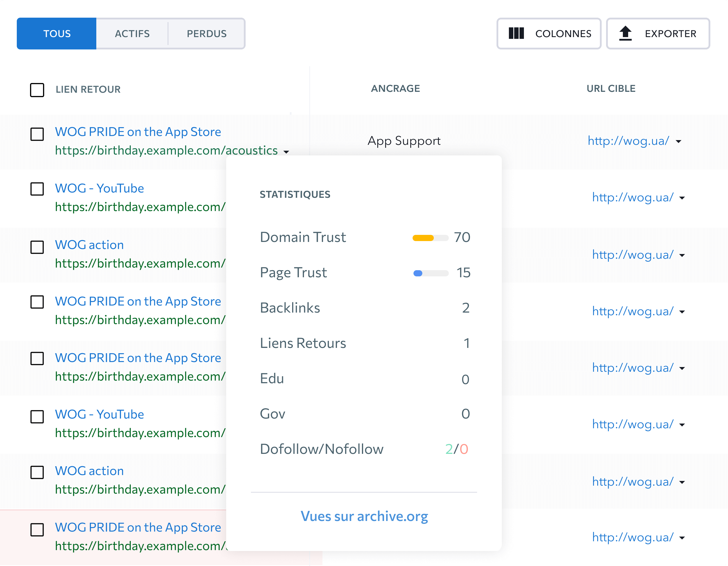Click the columns icon in COLONNES button
The height and width of the screenshot is (566, 728).
pyautogui.click(x=516, y=33)
